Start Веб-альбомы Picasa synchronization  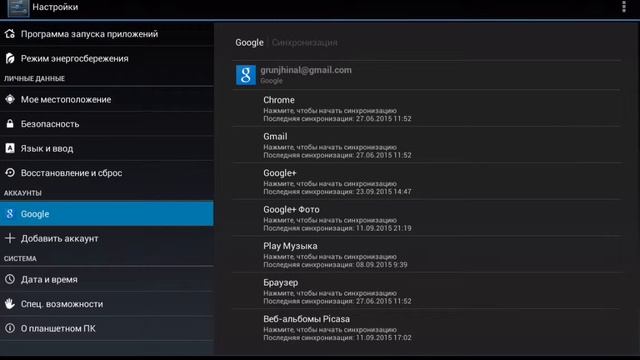click(x=427, y=328)
